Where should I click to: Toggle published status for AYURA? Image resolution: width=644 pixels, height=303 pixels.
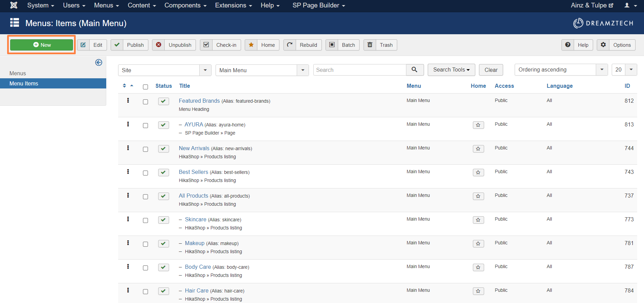(x=164, y=125)
